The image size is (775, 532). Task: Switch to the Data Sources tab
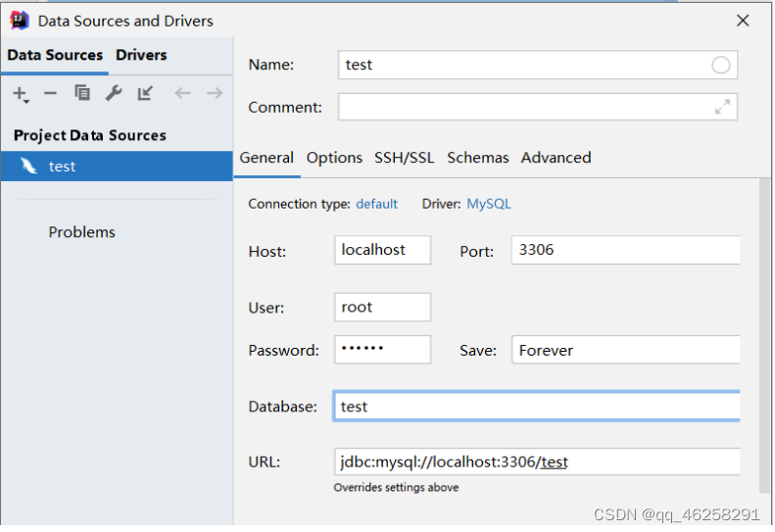coord(55,55)
